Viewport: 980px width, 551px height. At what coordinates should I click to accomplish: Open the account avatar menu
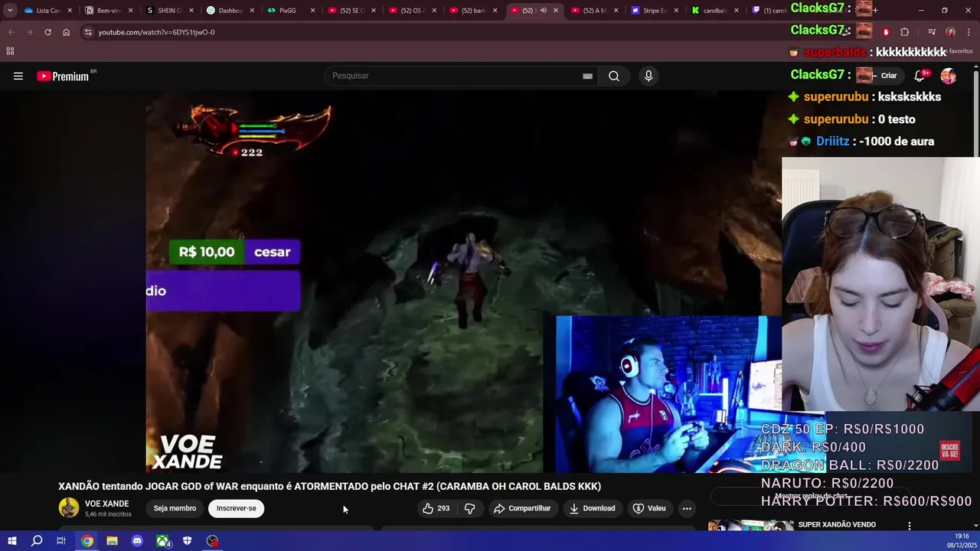click(949, 76)
